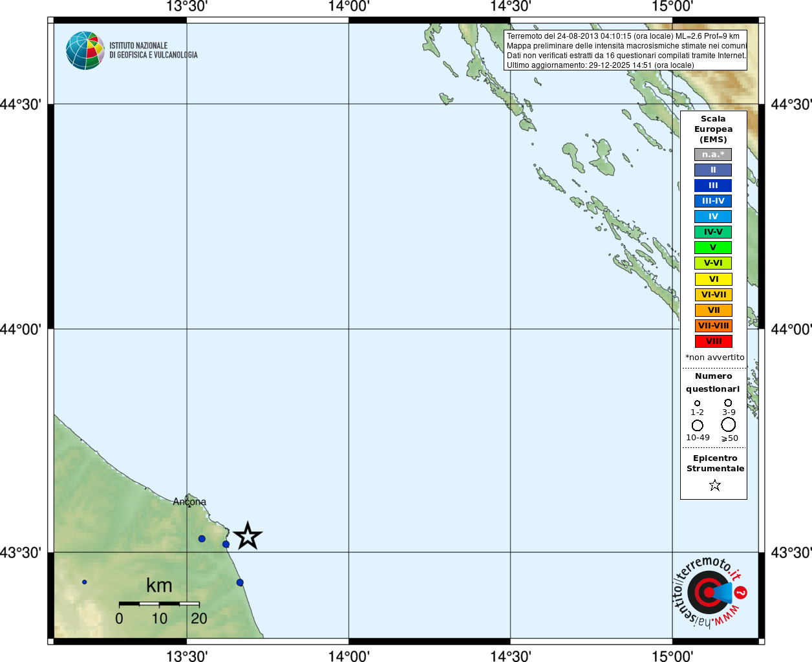The width and height of the screenshot is (812, 662).
Task: Click the VI-VII intensity legend swatch
Action: click(x=713, y=295)
